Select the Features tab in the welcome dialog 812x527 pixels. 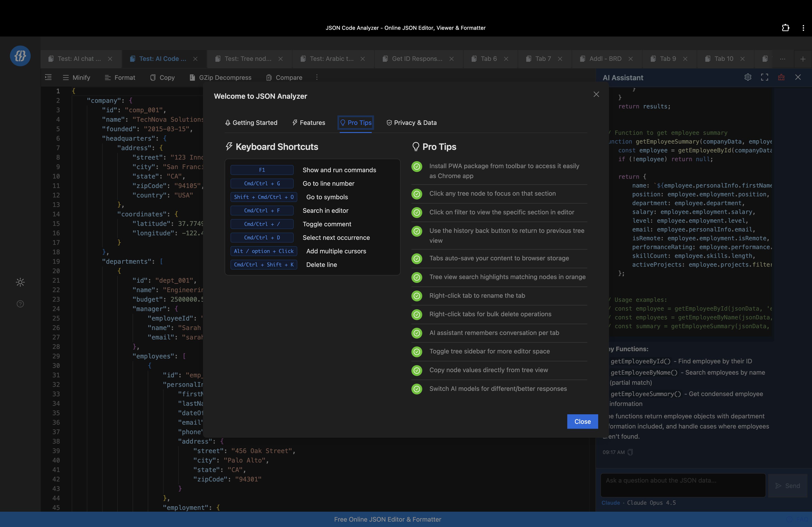point(309,123)
